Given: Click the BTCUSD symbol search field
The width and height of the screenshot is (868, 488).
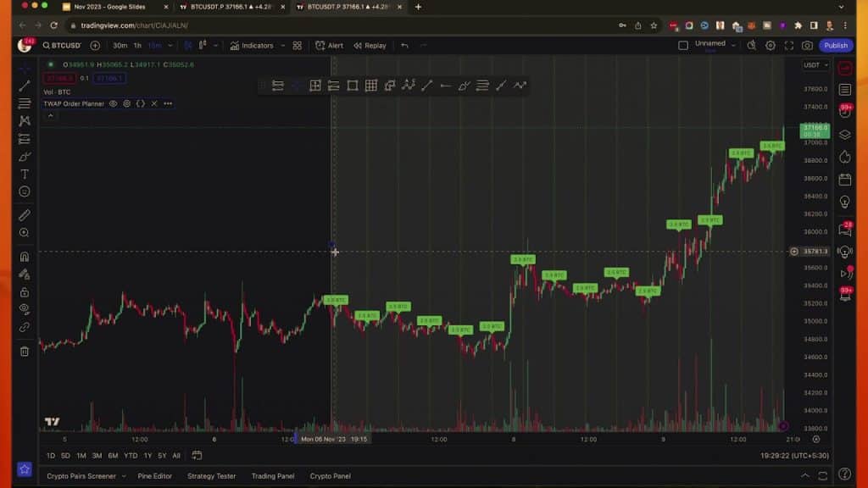Looking at the screenshot, I should click(63, 46).
